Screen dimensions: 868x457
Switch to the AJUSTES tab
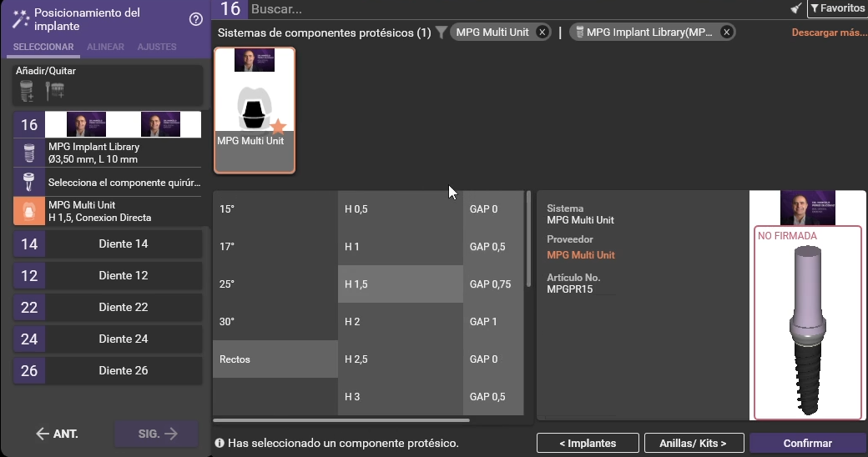pos(157,47)
